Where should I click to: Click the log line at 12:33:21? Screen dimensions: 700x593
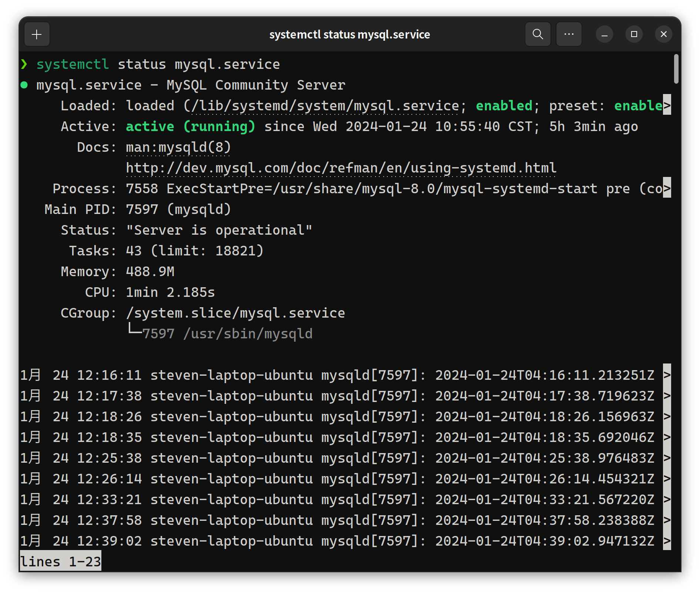pyautogui.click(x=345, y=500)
